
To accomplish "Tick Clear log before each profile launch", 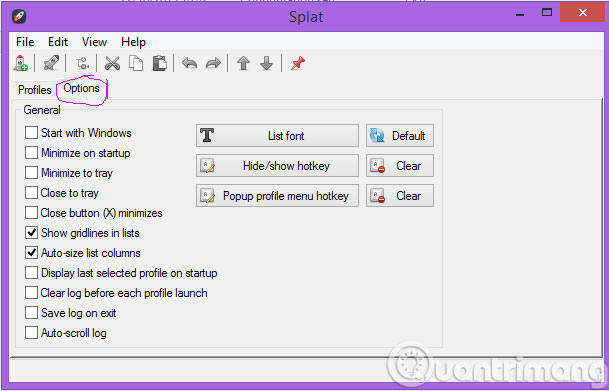I will coord(31,293).
